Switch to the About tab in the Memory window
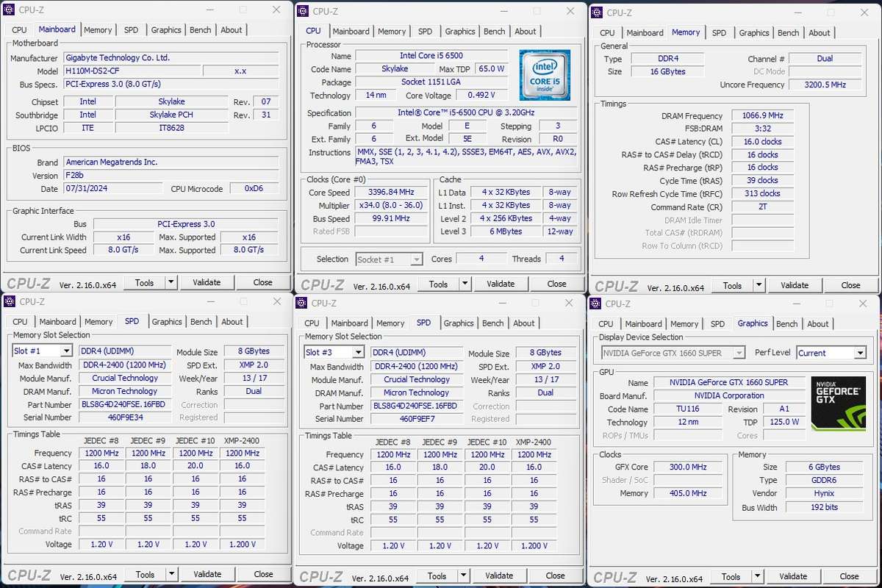 tap(820, 32)
